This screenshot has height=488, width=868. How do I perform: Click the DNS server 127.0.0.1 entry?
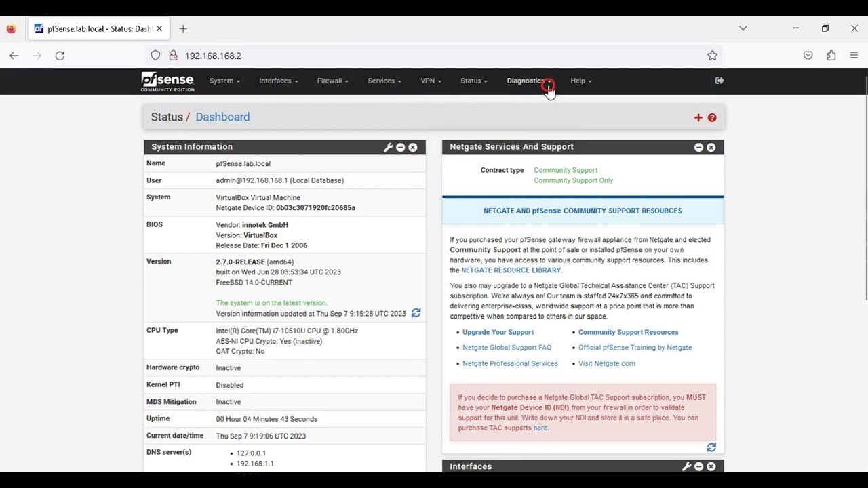click(x=251, y=453)
